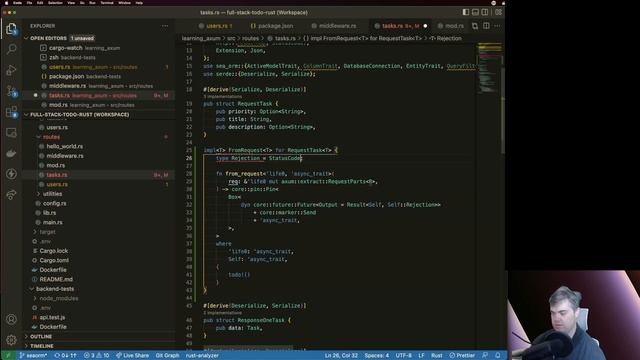640x360 pixels.
Task: Split the editor to the right
Action: [x=486, y=26]
